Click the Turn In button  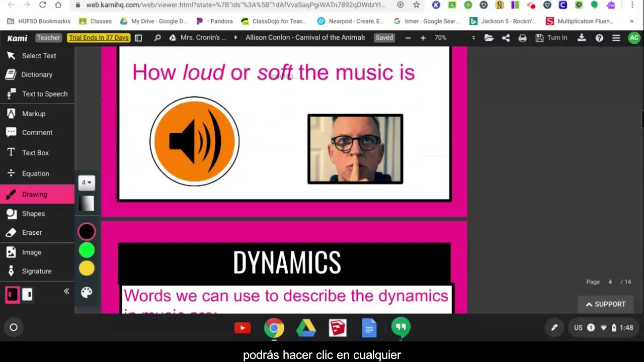tap(551, 38)
